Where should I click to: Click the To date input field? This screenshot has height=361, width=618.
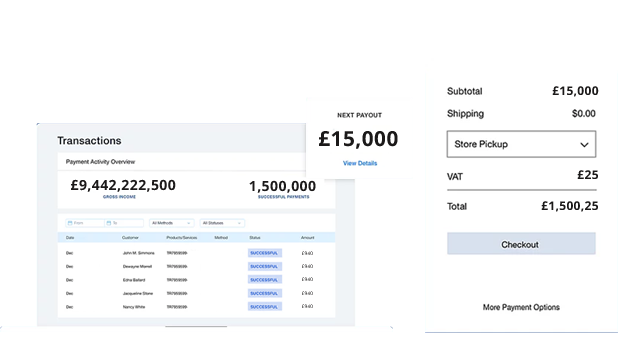coord(124,223)
